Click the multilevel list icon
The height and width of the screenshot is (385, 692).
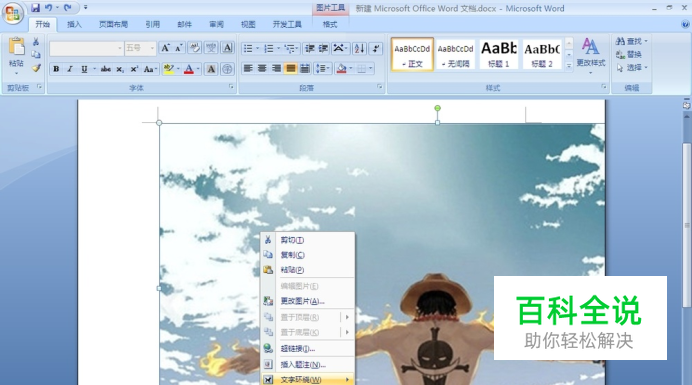pyautogui.click(x=290, y=48)
